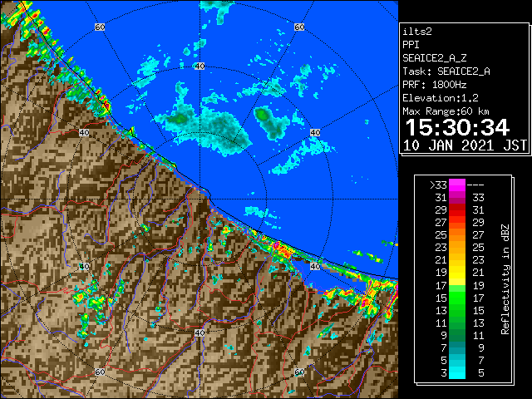Click the orange 25-27 dBZ color band
Image resolution: width=532 pixels, height=399 pixels.
tap(457, 235)
